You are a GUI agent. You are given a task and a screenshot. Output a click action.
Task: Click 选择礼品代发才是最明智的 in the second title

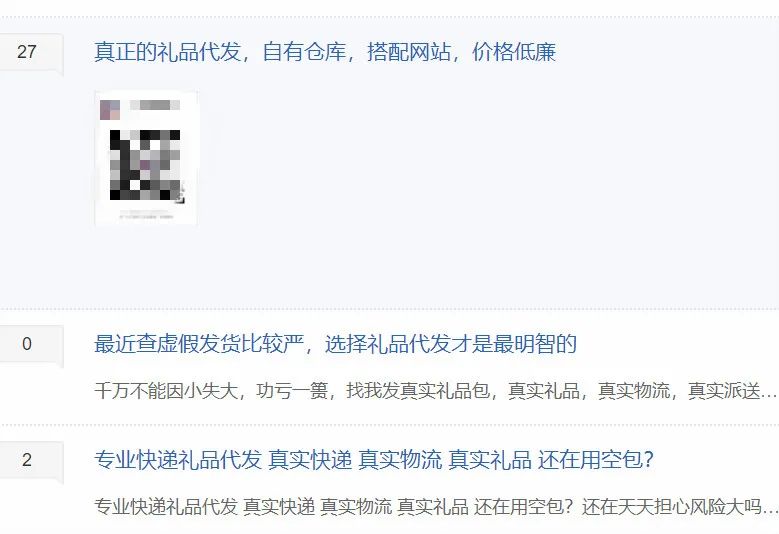pyautogui.click(x=451, y=344)
